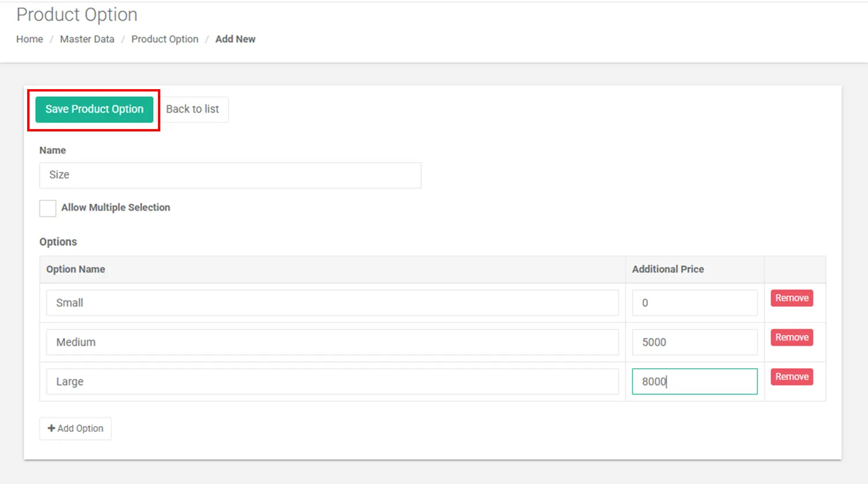The image size is (868, 484).
Task: Click the Add New breadcrumb text
Action: tap(236, 39)
